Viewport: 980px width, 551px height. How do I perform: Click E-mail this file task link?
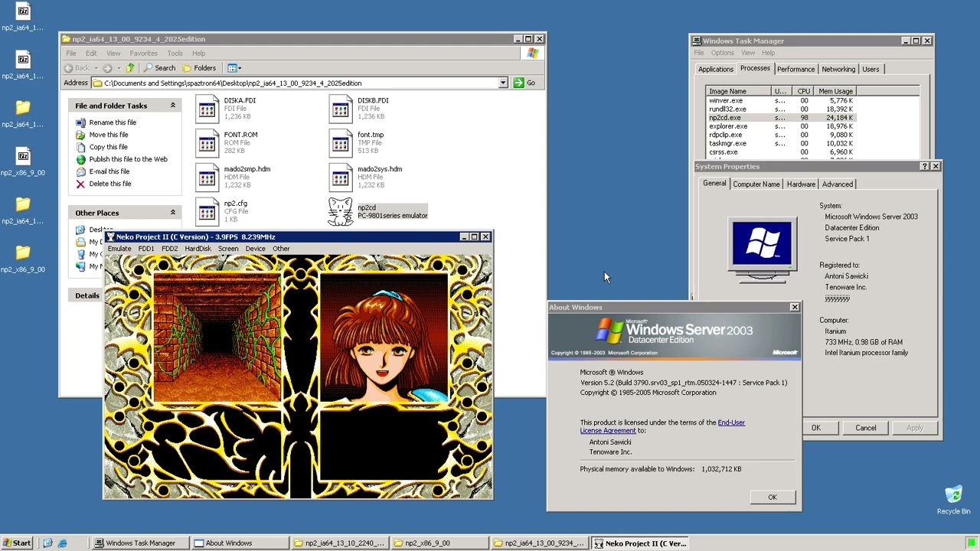[x=109, y=171]
